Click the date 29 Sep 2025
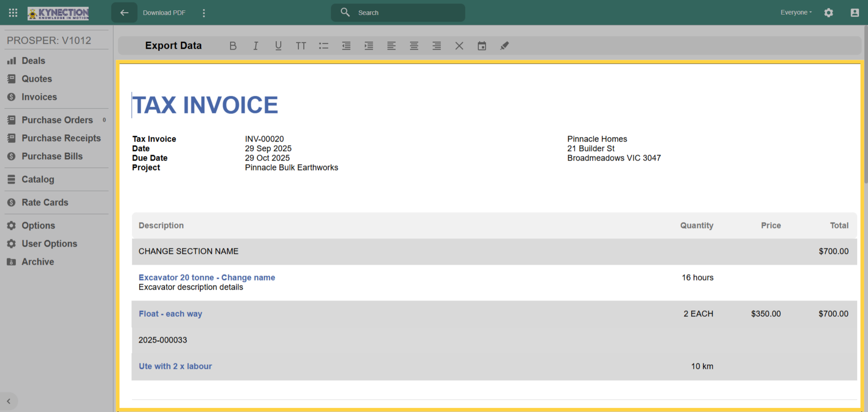Screen dimensions: 868x412 (268, 148)
